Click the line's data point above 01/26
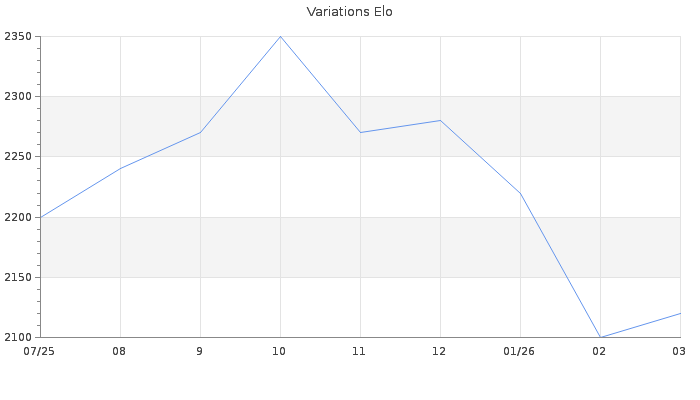 520,193
